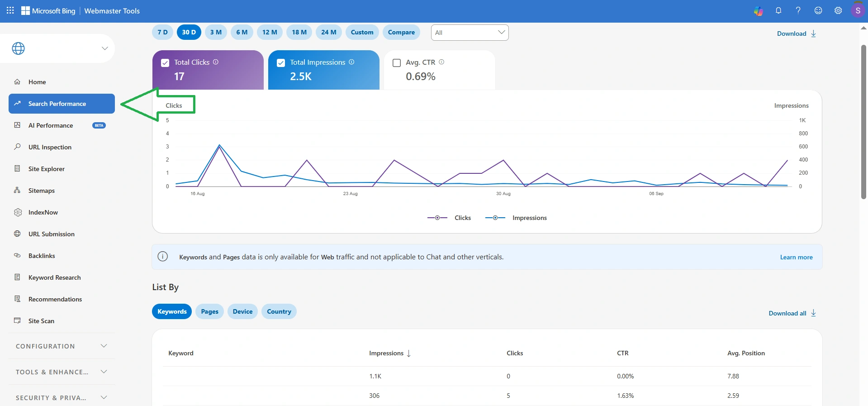Open notifications bell icon

click(778, 10)
